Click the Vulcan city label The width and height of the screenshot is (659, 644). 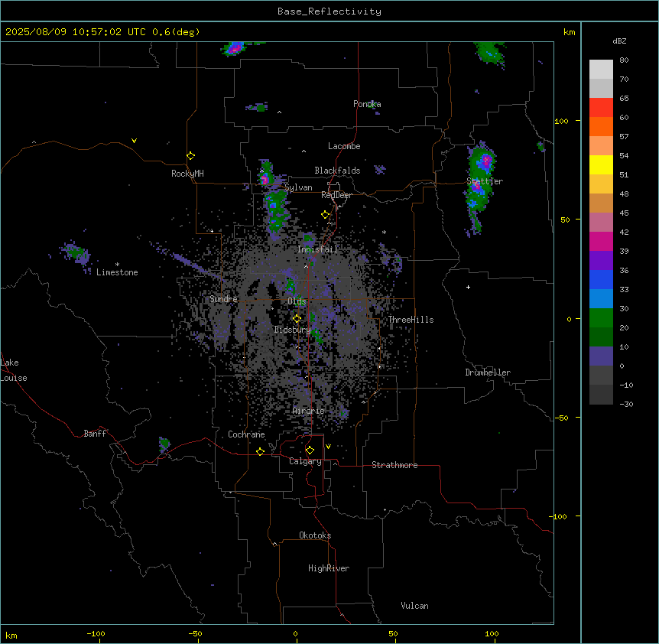tap(414, 606)
